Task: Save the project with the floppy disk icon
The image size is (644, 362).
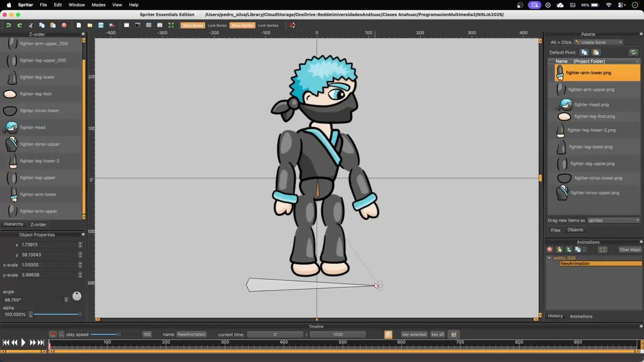Action: [101, 25]
